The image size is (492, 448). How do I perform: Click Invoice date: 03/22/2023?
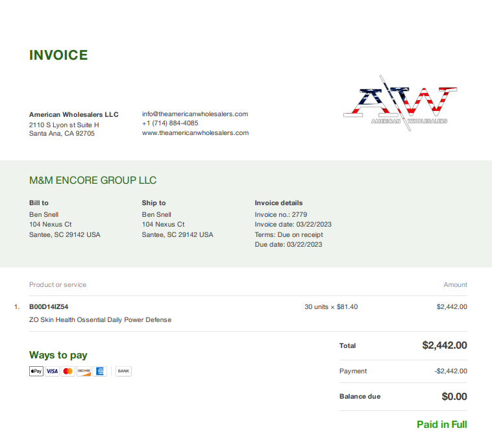(293, 224)
